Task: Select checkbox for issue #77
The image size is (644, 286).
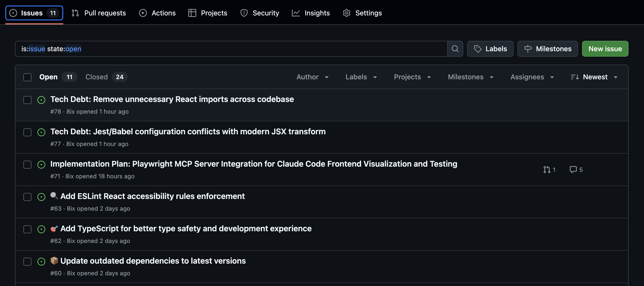Action: click(x=27, y=132)
